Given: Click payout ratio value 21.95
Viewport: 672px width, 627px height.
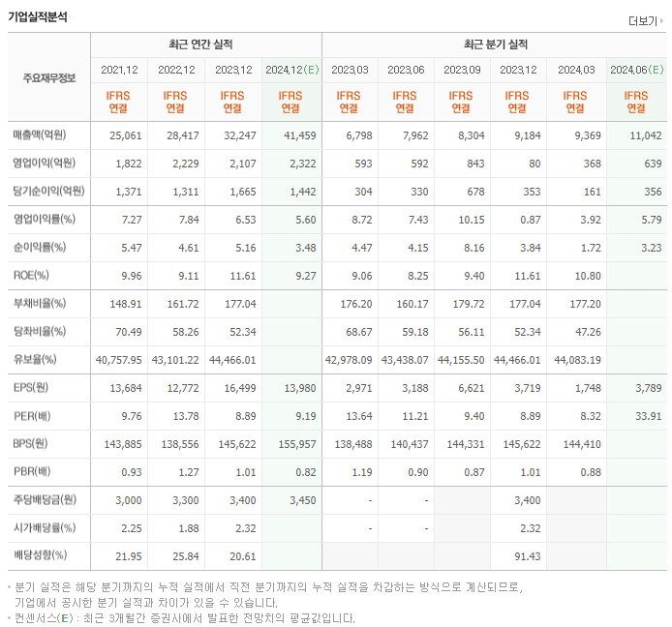Looking at the screenshot, I should pos(129,556).
